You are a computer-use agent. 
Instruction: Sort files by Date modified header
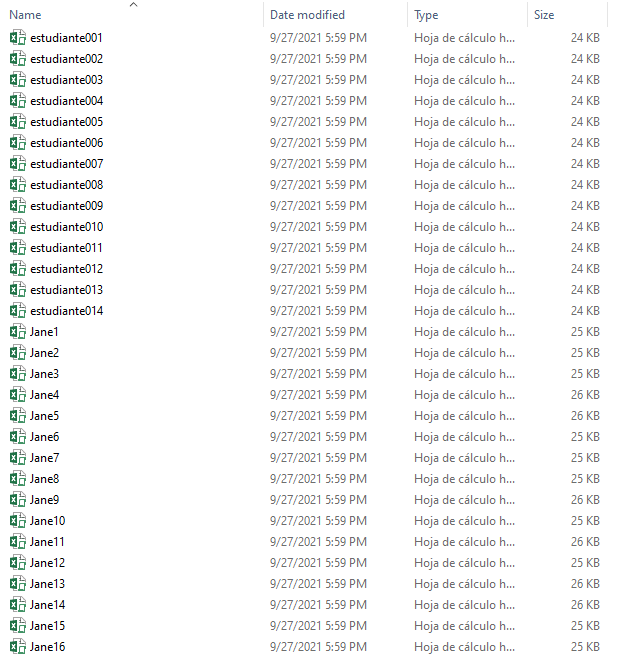(307, 15)
